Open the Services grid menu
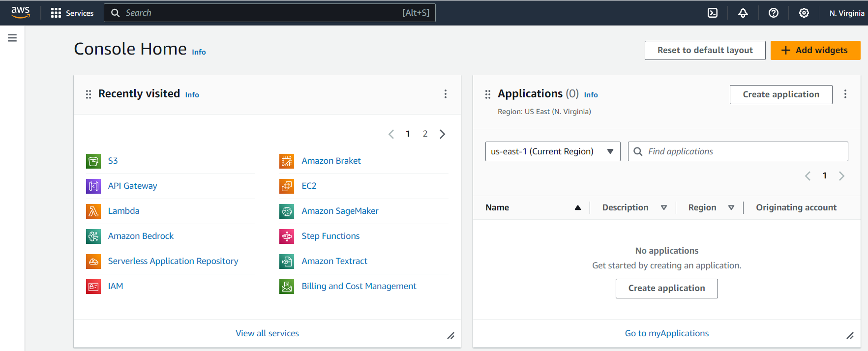 (72, 13)
